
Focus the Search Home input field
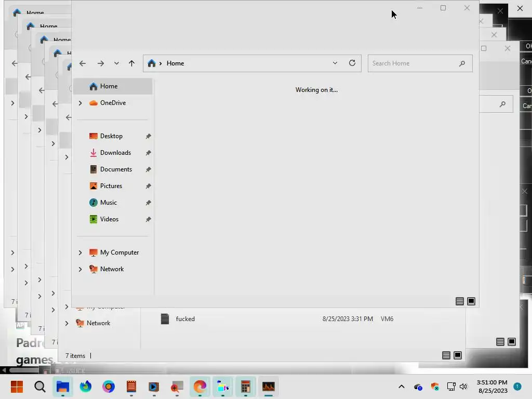coord(420,63)
